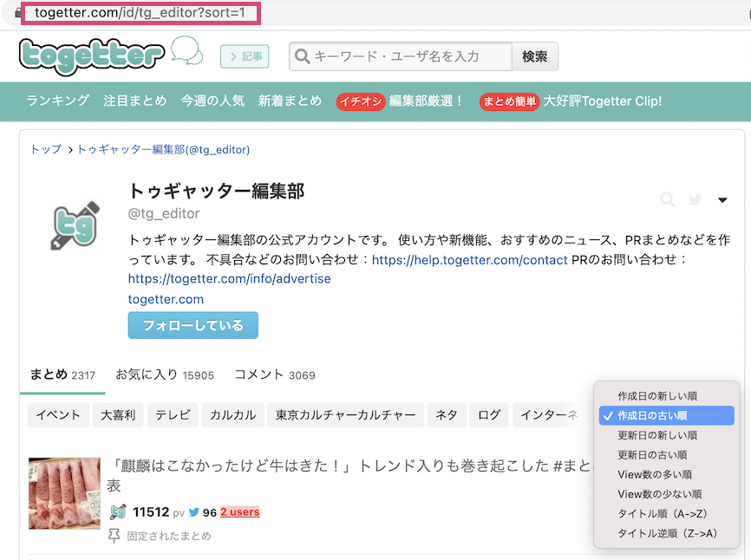Pick タイトル順（A->Z） sort option
Screen dimensions: 751x560
pyautogui.click(x=661, y=514)
